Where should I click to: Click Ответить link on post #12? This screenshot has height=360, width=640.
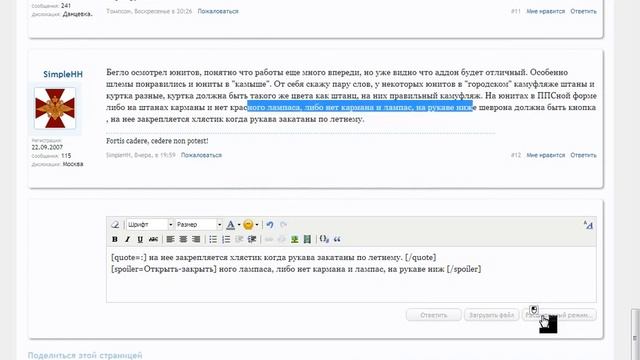point(583,155)
